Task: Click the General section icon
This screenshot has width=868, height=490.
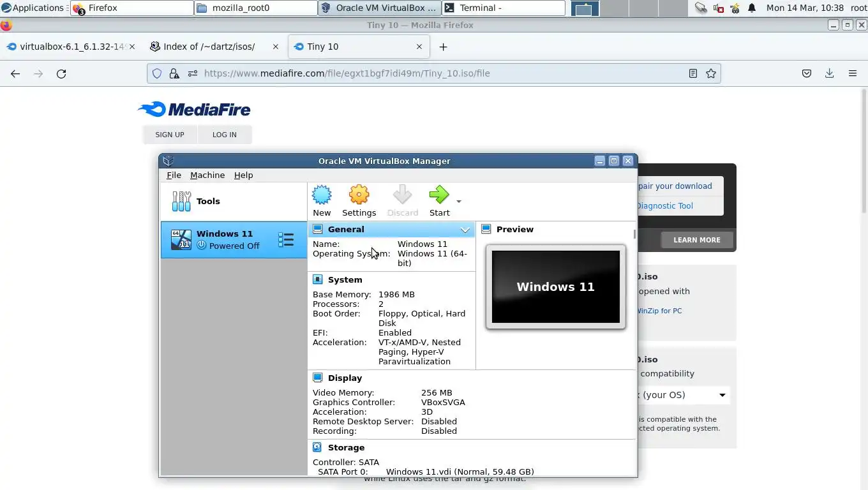Action: [x=317, y=229]
